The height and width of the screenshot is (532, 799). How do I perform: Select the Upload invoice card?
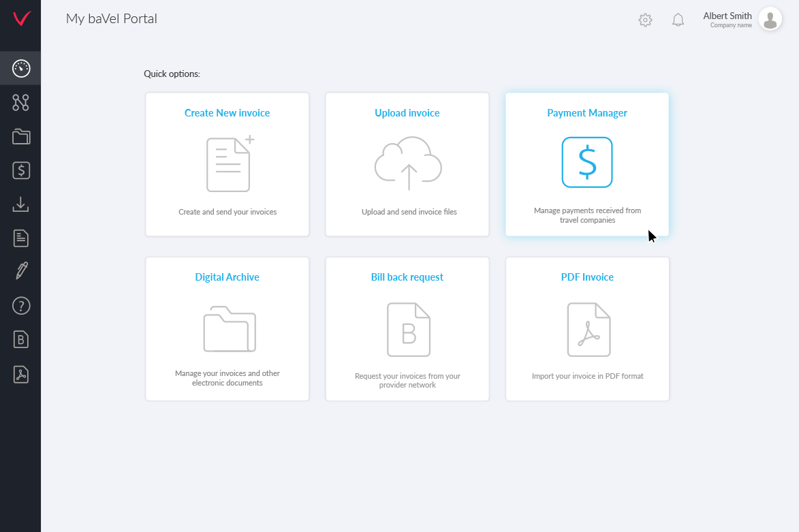[407, 165]
